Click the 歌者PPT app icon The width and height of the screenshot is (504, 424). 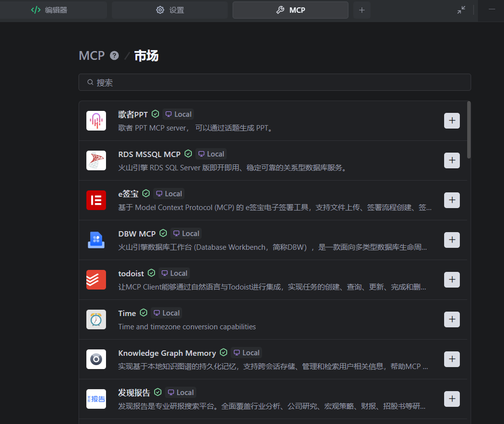click(96, 121)
